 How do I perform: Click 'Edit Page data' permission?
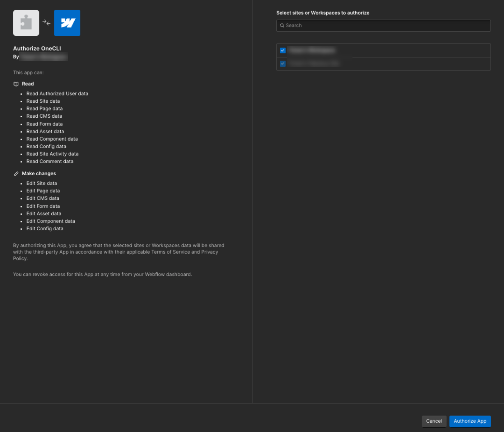point(43,191)
